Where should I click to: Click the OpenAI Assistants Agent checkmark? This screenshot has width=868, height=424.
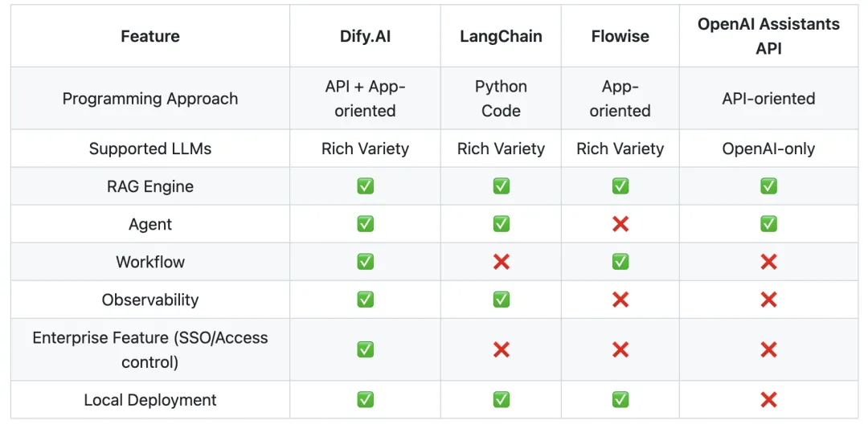click(x=768, y=224)
